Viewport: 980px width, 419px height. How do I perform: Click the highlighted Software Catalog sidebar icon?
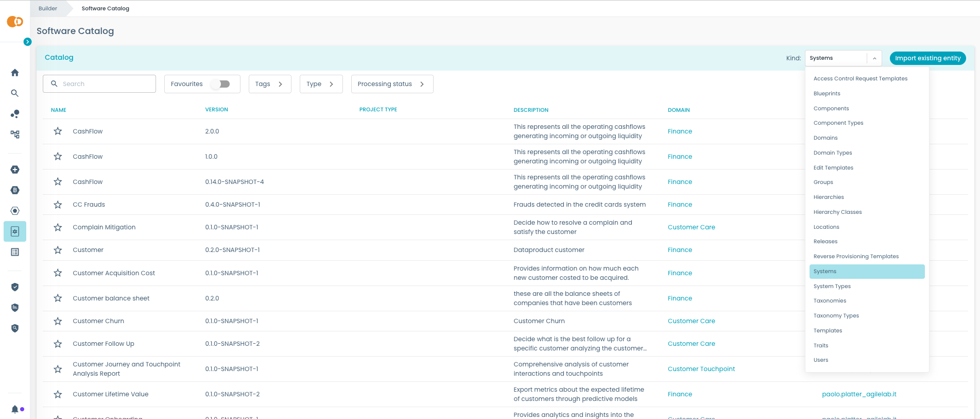point(15,231)
